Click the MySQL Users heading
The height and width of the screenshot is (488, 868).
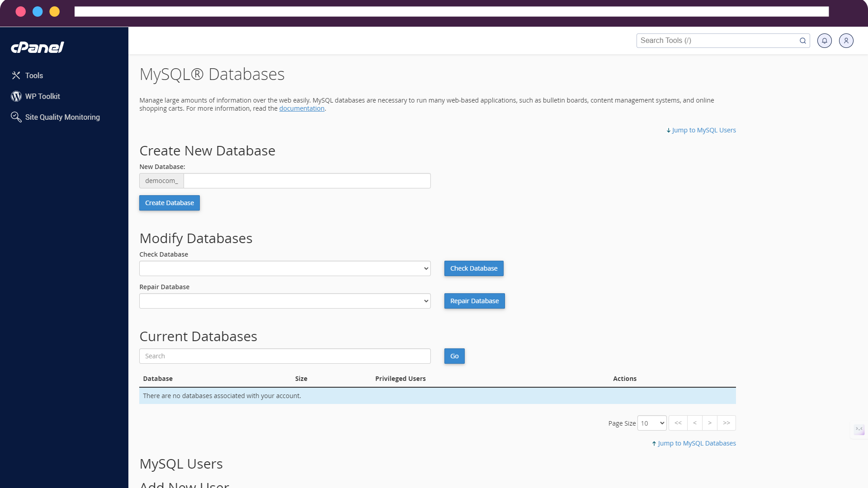click(181, 464)
